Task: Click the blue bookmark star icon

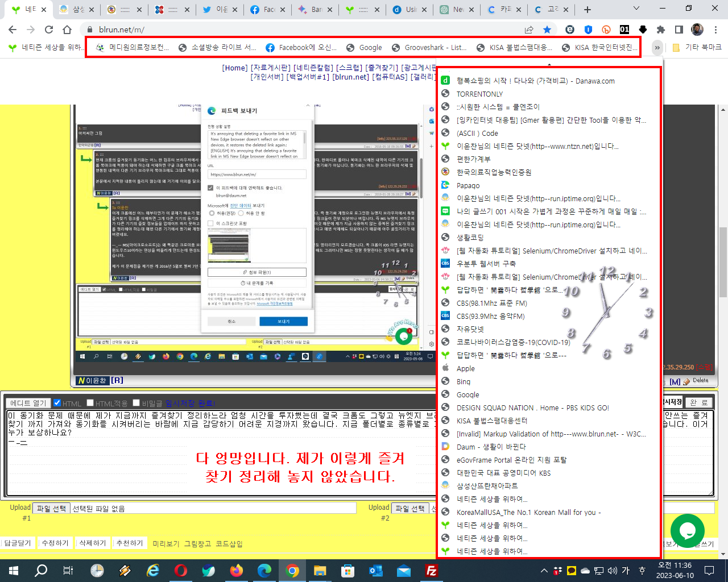Action: click(x=547, y=30)
